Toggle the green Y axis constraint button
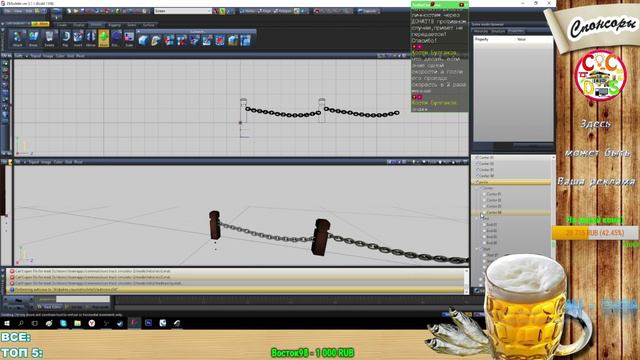The height and width of the screenshot is (360, 640). point(222,11)
